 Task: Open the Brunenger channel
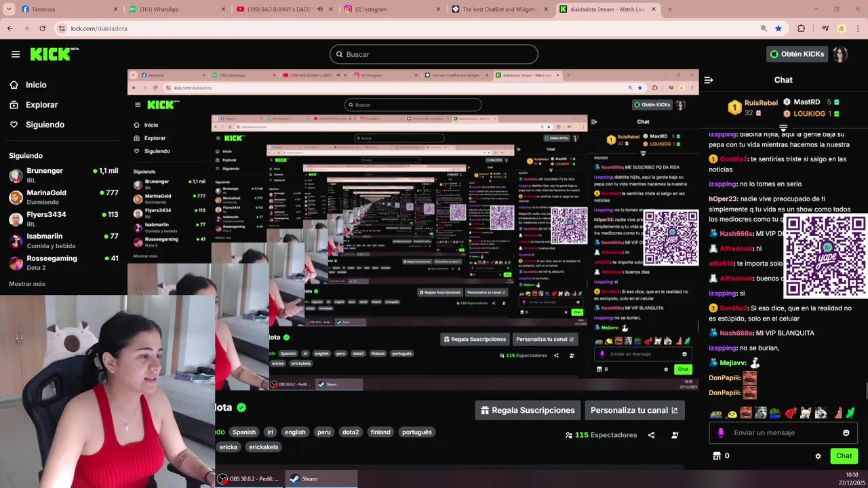[x=63, y=176]
